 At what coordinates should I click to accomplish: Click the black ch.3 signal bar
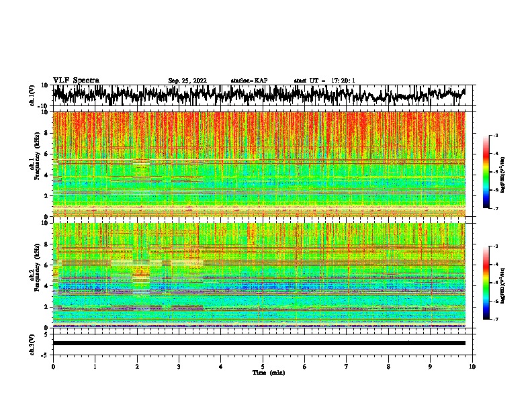(x=259, y=343)
